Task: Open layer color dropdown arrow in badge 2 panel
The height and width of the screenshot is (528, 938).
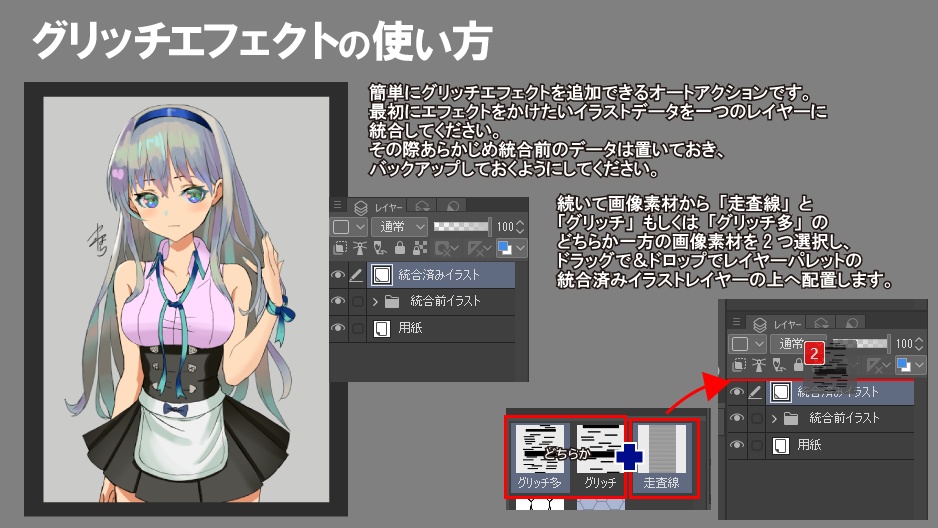Action: click(919, 365)
